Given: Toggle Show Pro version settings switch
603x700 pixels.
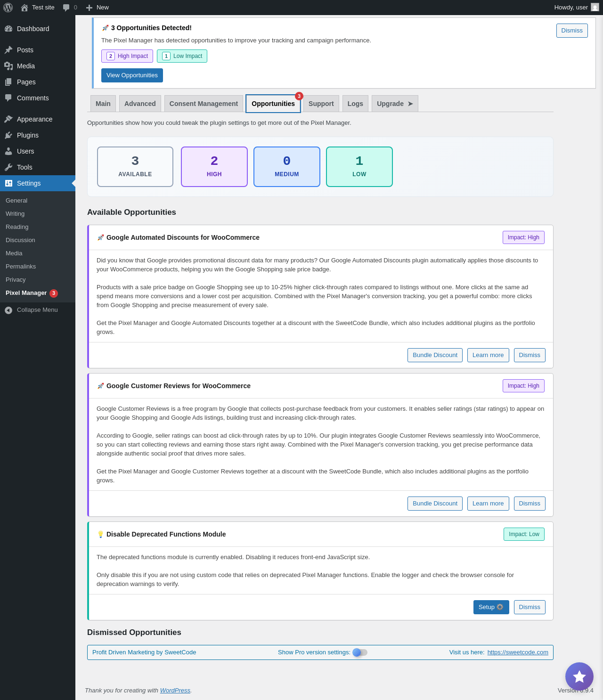Looking at the screenshot, I should 360,652.
